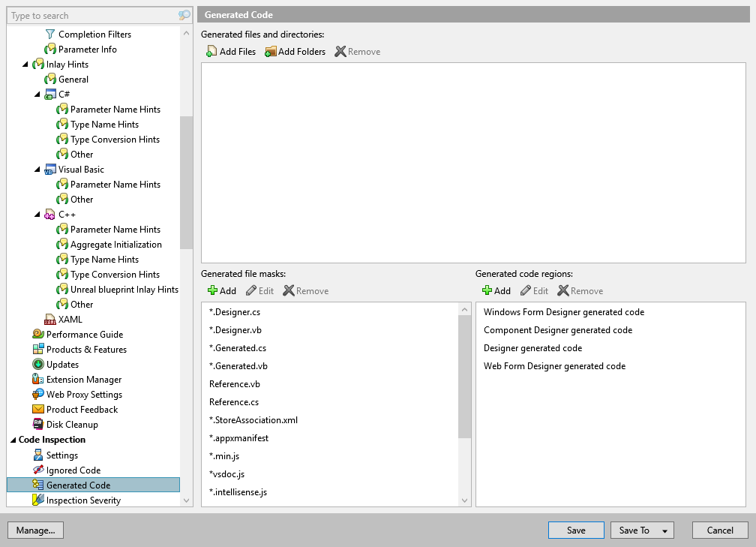Select Ignored Code under Code Inspection
The height and width of the screenshot is (547, 756).
coord(73,470)
